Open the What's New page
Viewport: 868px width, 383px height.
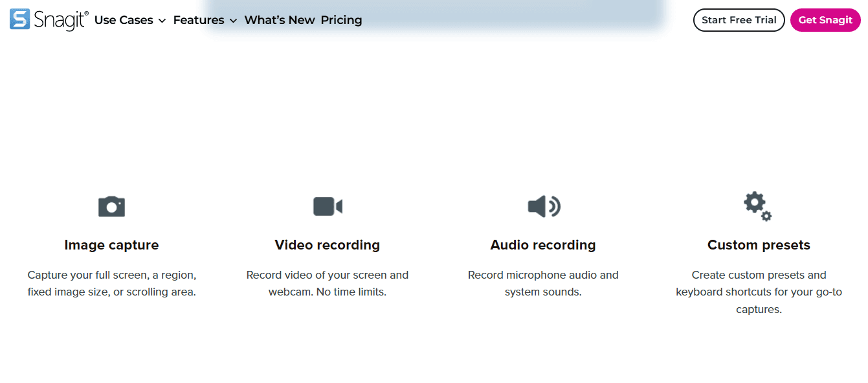point(280,20)
